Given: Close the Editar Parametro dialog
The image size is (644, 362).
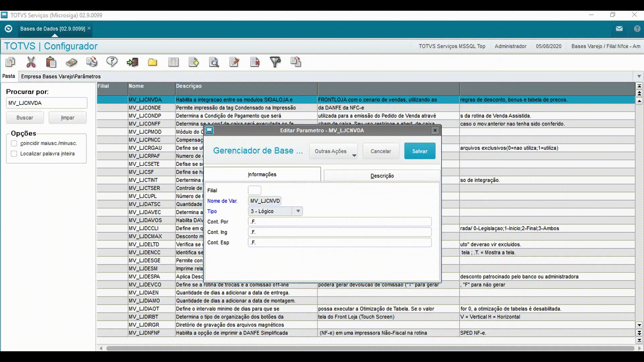Looking at the screenshot, I should [x=435, y=130].
